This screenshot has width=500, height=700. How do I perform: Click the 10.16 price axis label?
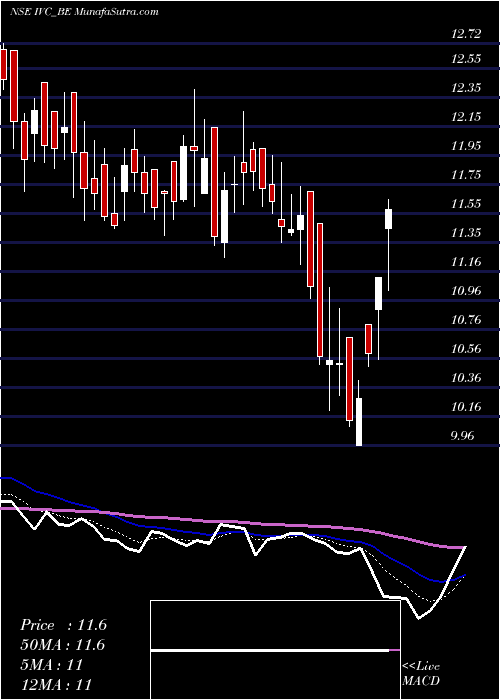click(x=467, y=407)
